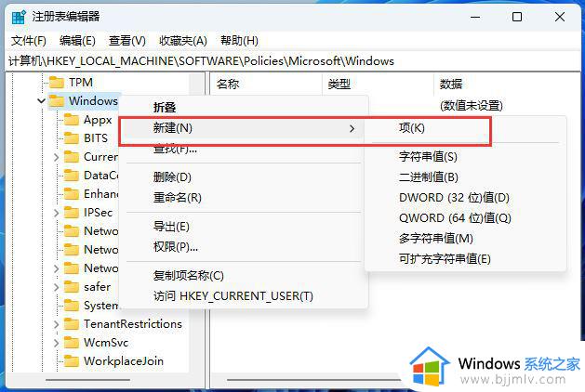
Task: Open the 收藏夹(A) menu
Action: point(183,40)
